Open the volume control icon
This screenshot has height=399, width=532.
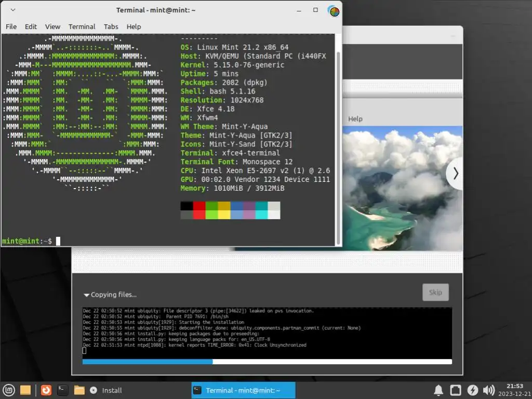click(x=488, y=391)
